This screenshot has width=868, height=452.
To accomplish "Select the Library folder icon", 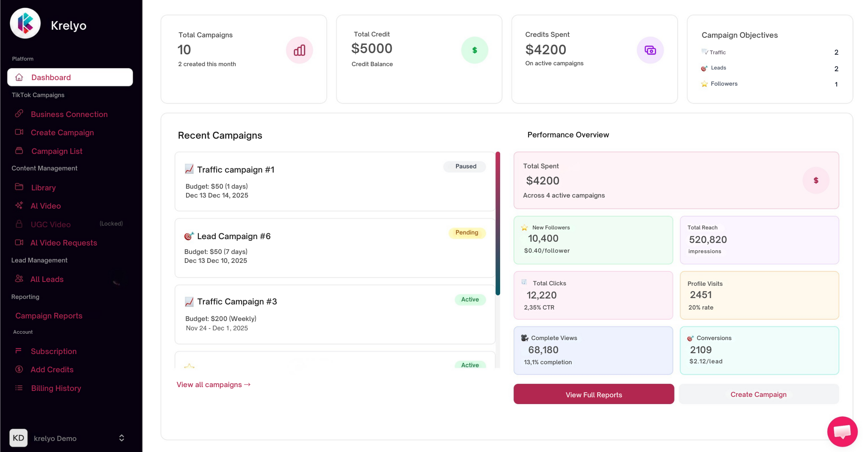I will 19,187.
